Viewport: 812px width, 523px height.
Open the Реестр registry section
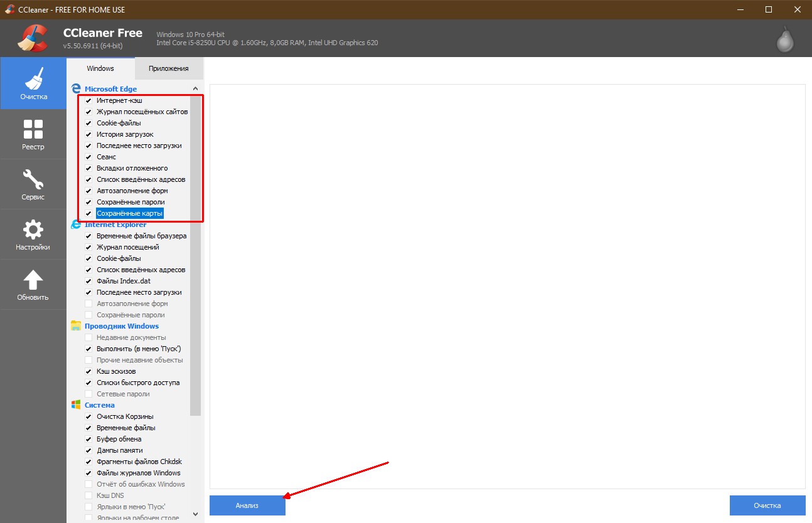(x=33, y=134)
